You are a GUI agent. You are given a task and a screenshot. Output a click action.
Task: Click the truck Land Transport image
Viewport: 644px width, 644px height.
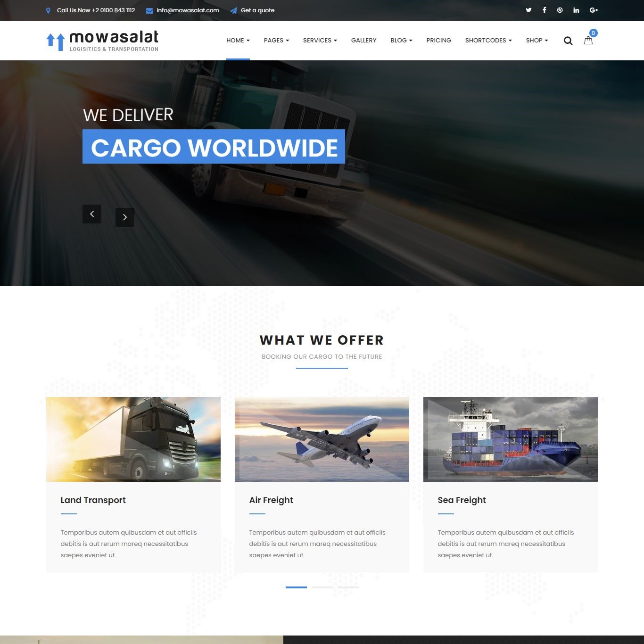click(133, 439)
